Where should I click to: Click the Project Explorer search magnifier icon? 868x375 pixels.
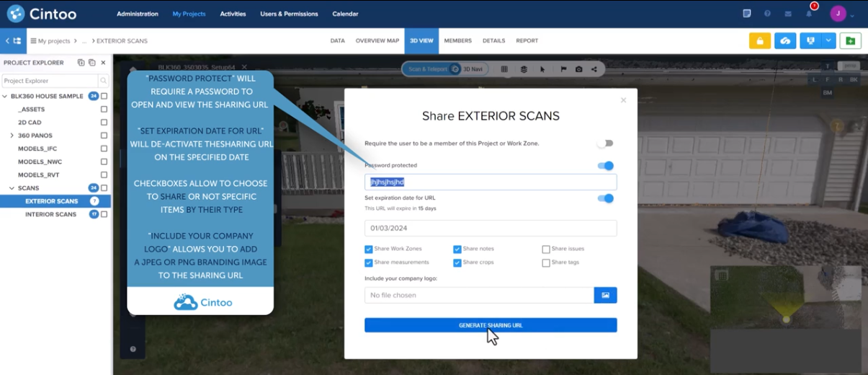(104, 81)
